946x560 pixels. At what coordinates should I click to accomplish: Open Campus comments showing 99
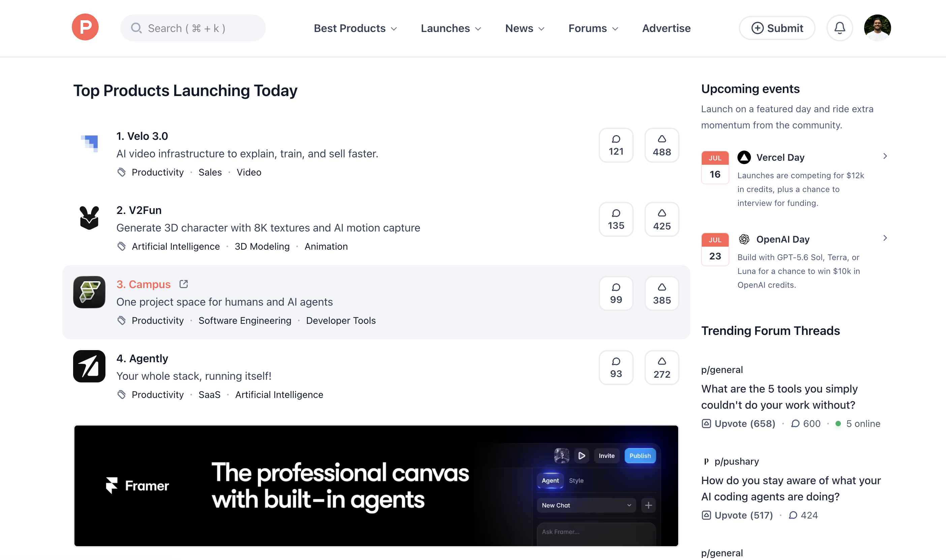(616, 293)
